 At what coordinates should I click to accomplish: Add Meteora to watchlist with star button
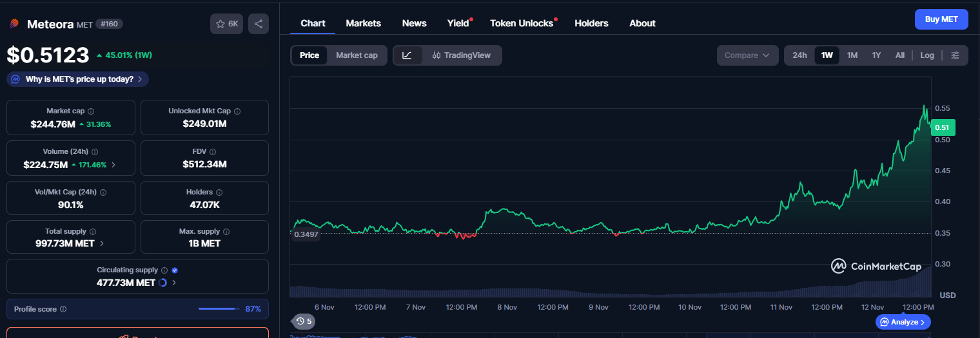coord(226,24)
